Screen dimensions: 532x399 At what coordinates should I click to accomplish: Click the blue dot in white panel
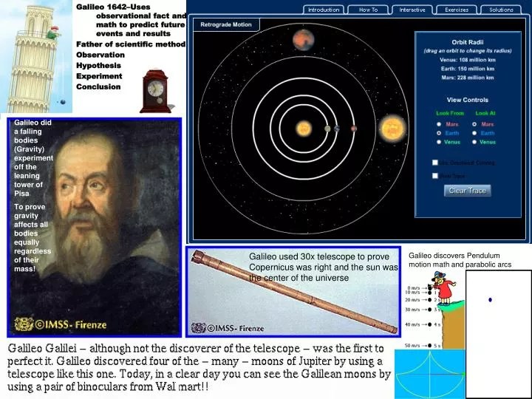point(490,300)
